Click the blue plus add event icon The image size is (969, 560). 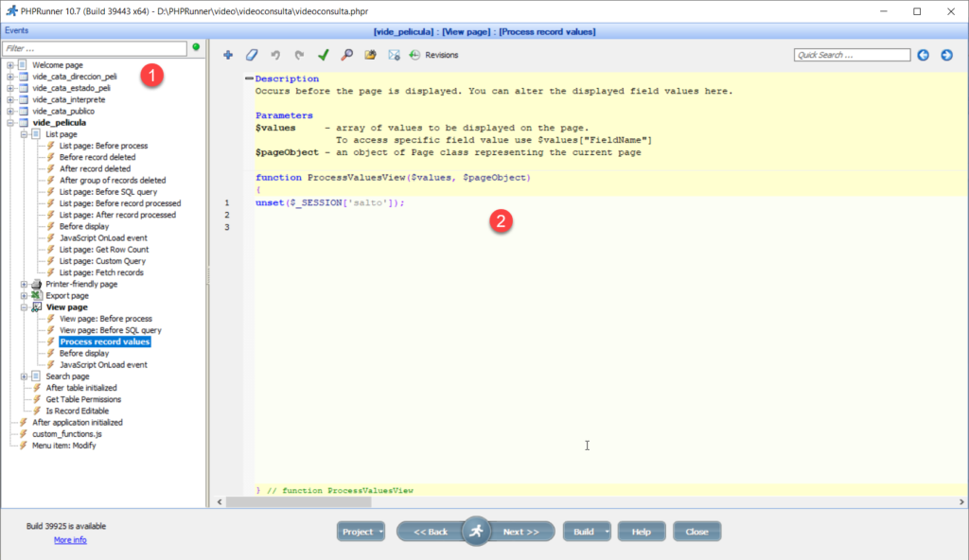click(x=228, y=55)
